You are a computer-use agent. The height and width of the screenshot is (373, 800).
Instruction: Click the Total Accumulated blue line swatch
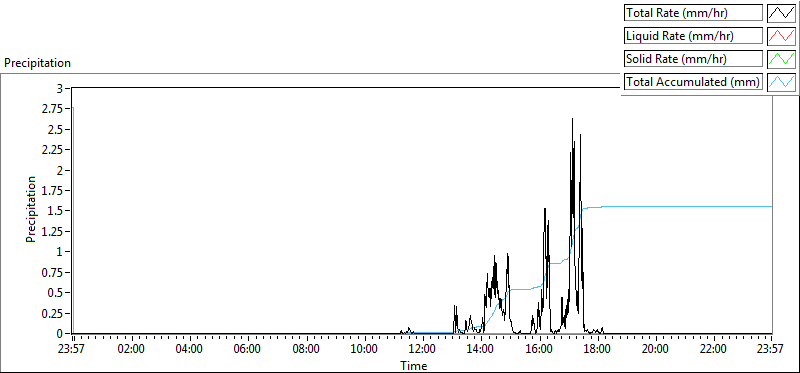pos(781,82)
